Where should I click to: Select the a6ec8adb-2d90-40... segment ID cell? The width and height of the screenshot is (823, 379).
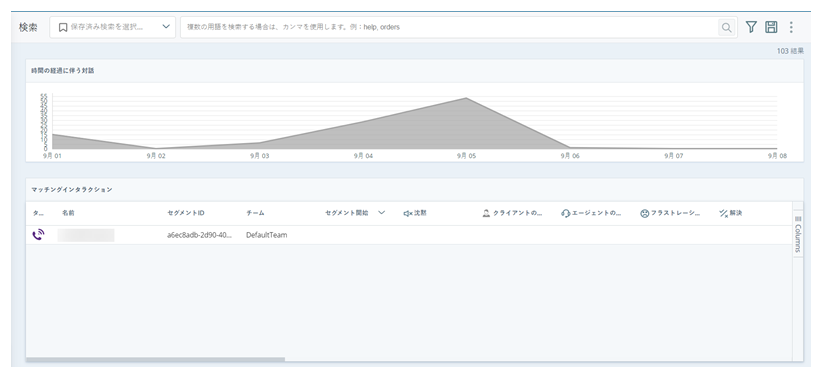click(199, 235)
